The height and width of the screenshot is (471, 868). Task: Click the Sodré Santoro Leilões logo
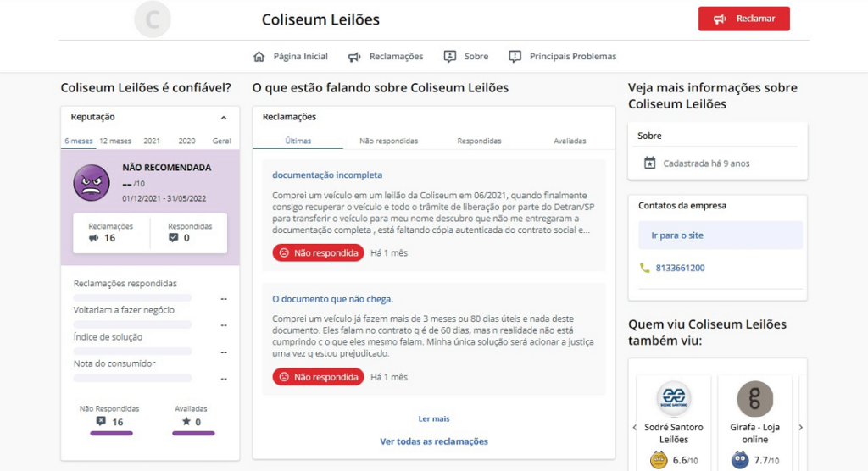coord(674,398)
